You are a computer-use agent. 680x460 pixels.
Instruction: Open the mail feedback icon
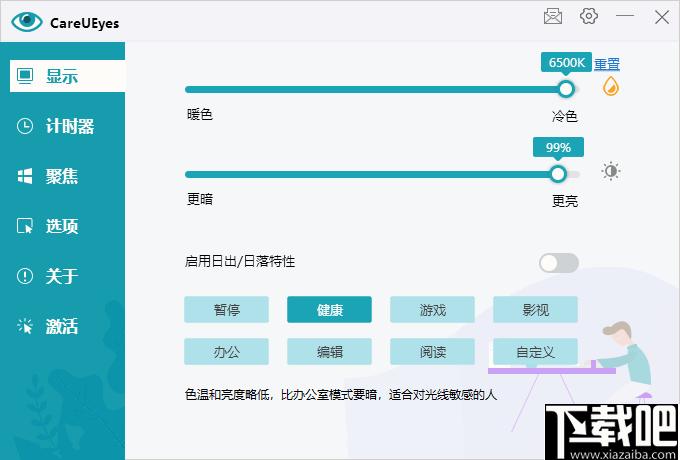[x=553, y=17]
